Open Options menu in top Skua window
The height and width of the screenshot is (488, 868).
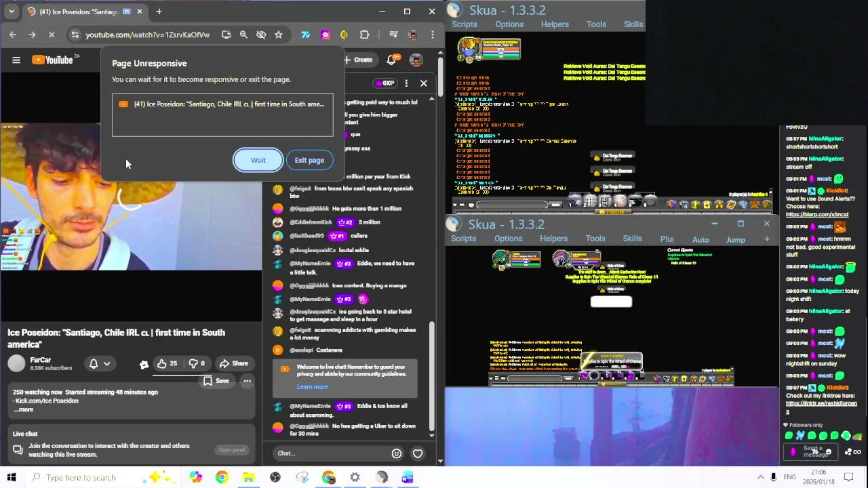pos(509,24)
